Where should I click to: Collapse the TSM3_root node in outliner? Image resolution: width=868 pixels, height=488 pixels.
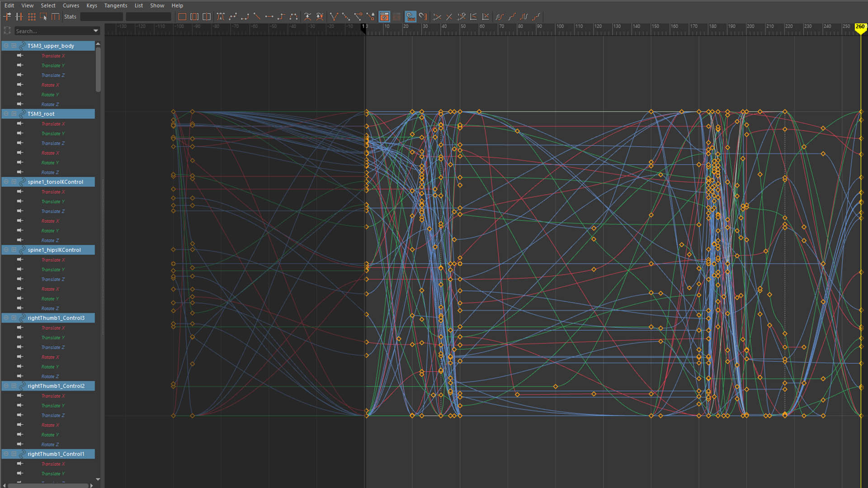click(6, 114)
